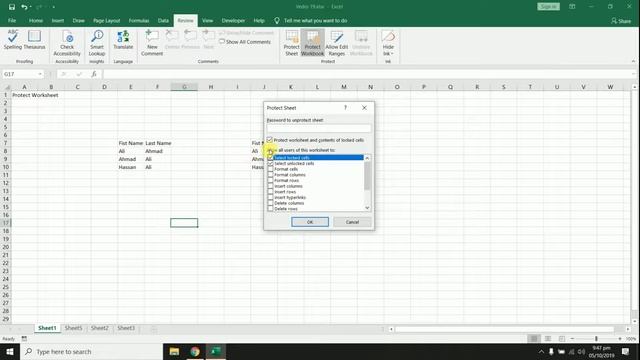
Task: Click OK in Protect Sheet dialog
Action: pos(310,222)
